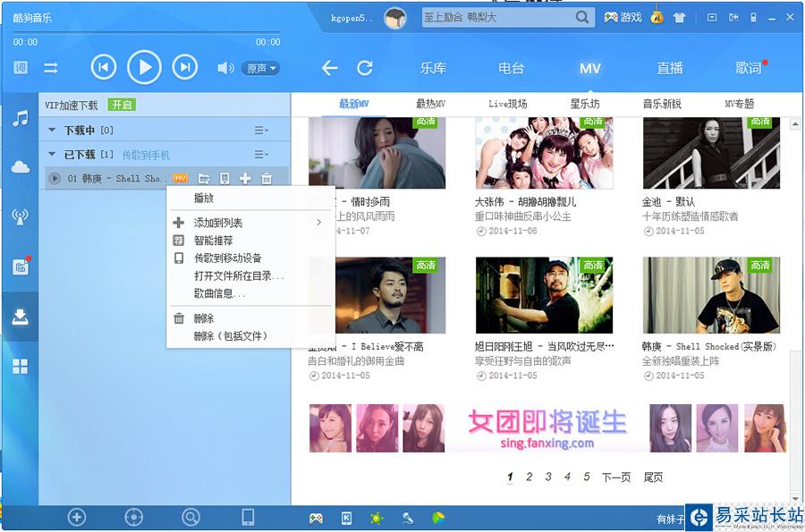805x532 pixels.
Task: Open the 已下载 list options menu
Action: (261, 154)
